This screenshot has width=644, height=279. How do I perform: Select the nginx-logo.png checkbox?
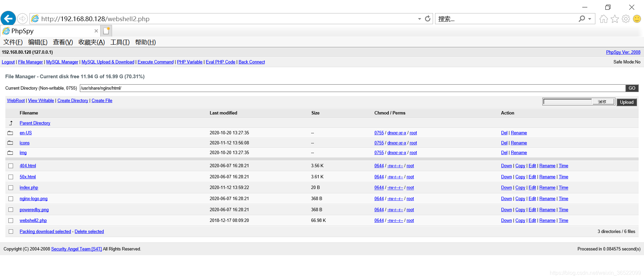point(11,199)
